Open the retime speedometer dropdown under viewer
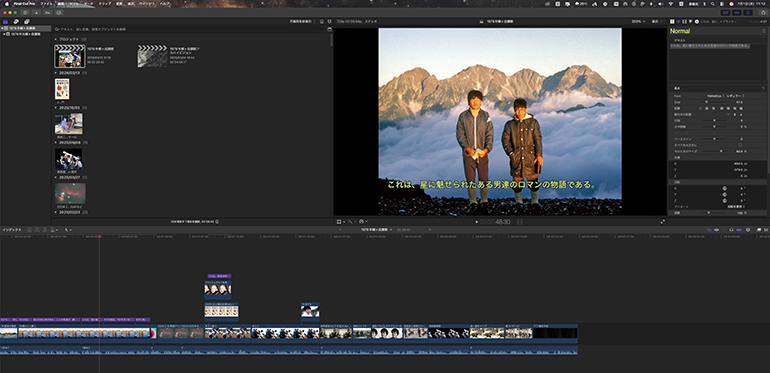770x373 pixels. (x=363, y=221)
